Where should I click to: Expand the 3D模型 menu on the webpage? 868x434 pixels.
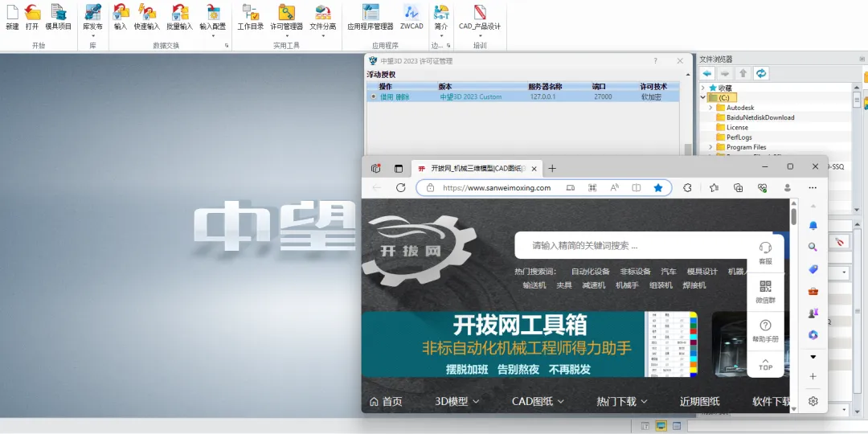coord(457,401)
